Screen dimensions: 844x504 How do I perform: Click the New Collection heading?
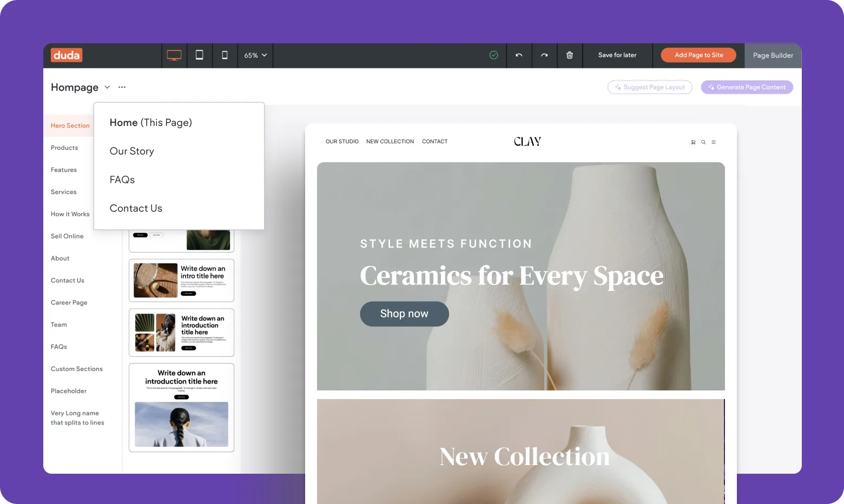(x=524, y=457)
